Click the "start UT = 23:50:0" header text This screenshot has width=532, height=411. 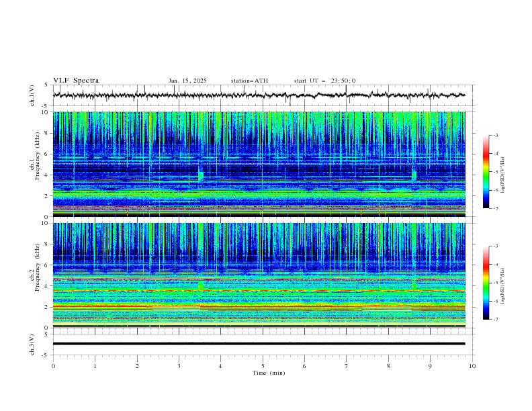pyautogui.click(x=324, y=81)
